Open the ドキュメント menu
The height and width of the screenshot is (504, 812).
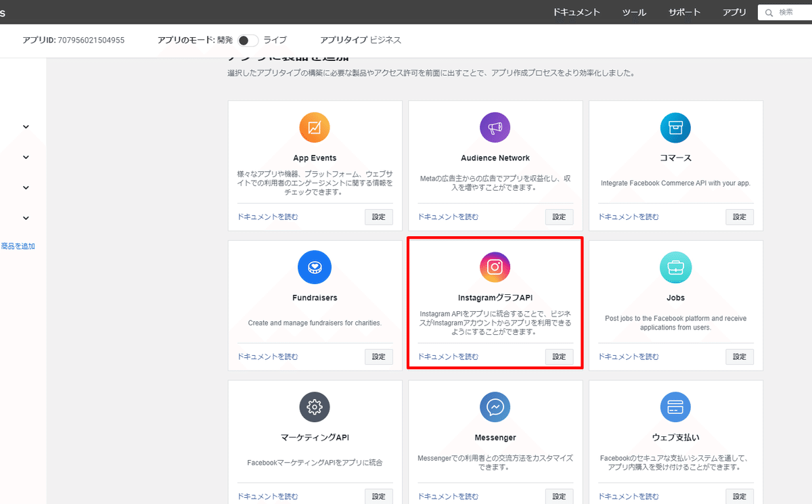[577, 12]
